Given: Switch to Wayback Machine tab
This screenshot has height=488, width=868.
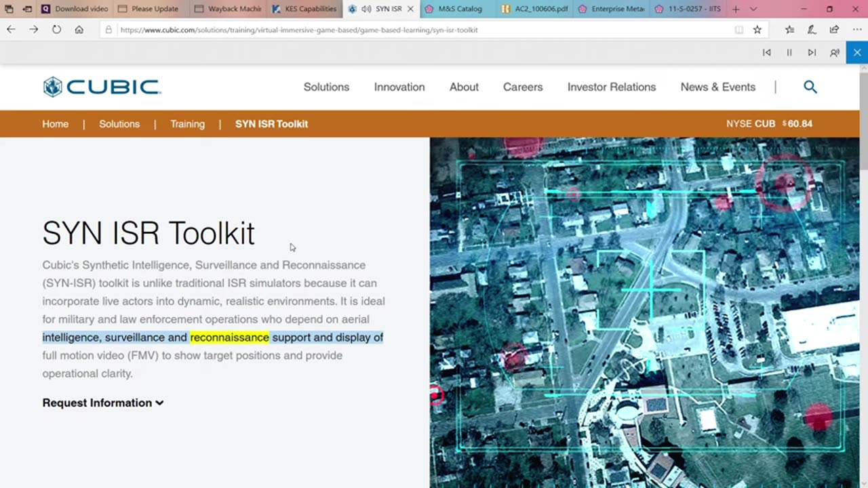Looking at the screenshot, I should [227, 9].
